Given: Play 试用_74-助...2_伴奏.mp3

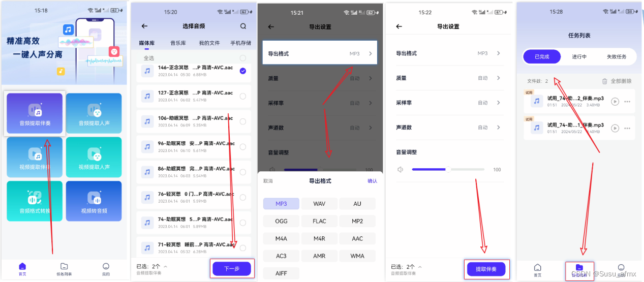Looking at the screenshot, I should [x=615, y=102].
